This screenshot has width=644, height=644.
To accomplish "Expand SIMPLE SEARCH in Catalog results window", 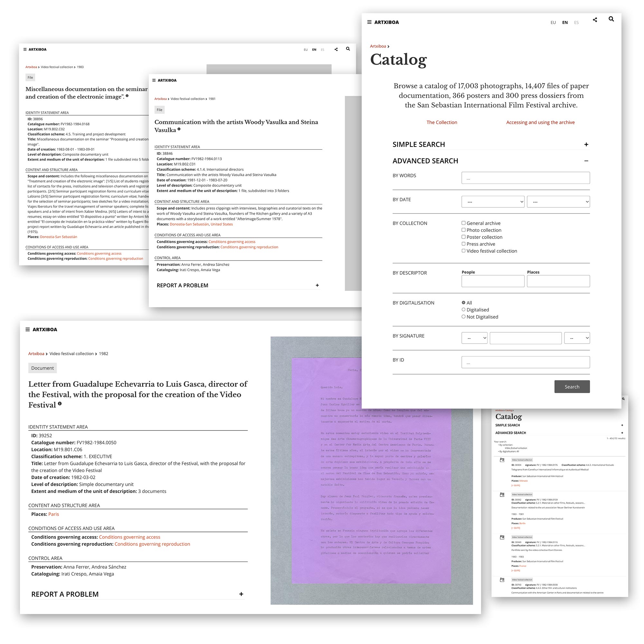I will click(622, 425).
